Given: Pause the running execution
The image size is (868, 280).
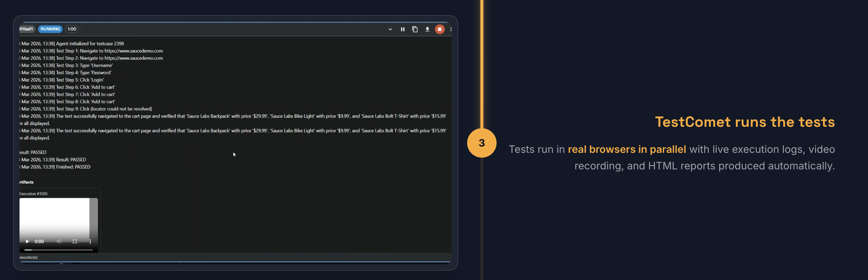Looking at the screenshot, I should point(403,29).
